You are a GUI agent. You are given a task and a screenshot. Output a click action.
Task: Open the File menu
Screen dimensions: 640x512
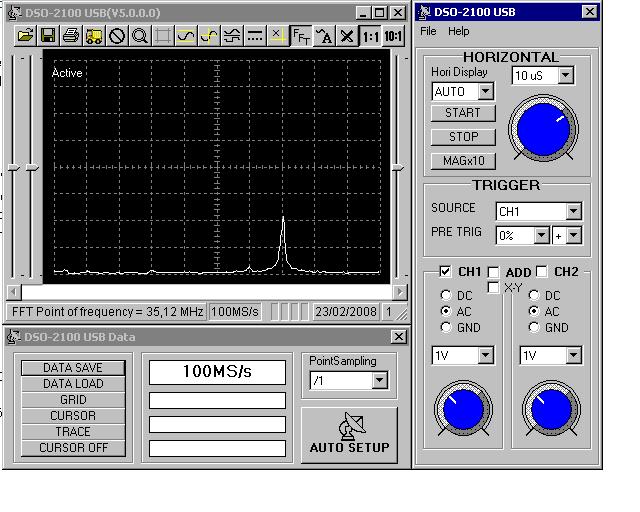tap(428, 31)
